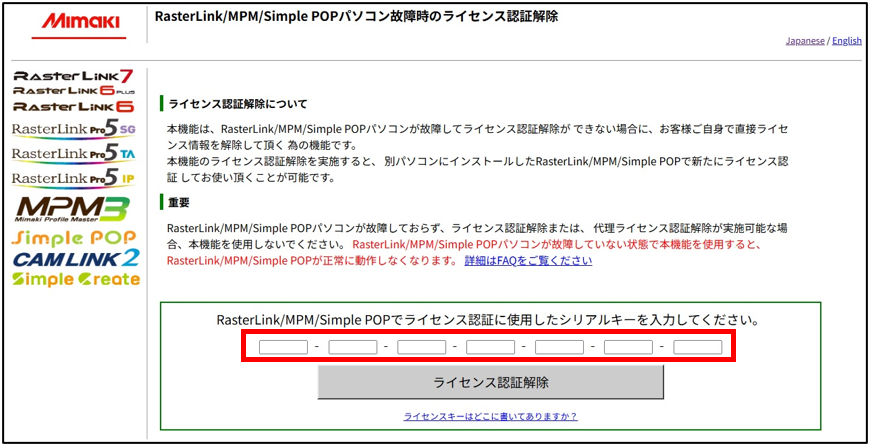Viewport: 869px width, 445px height.
Task: Click the page title about パソコン故障時のライセンス認証解除
Action: (356, 17)
